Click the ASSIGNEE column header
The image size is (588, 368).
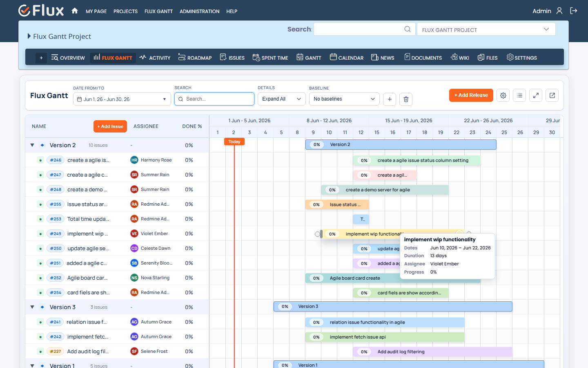[146, 126]
